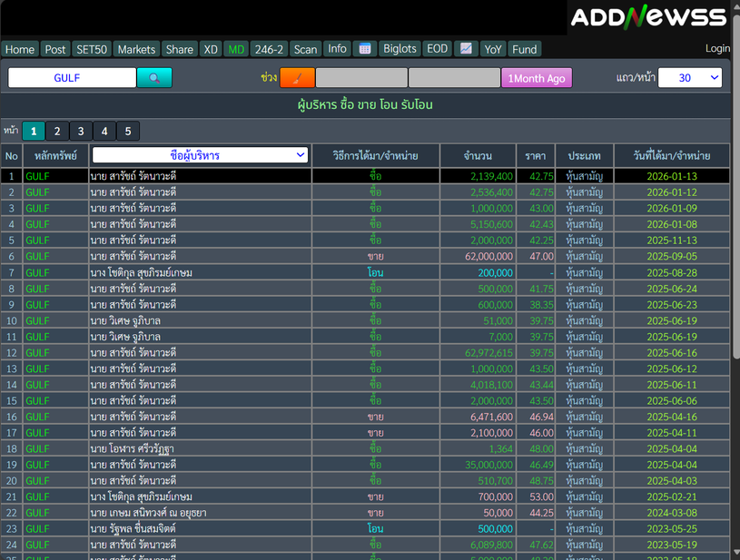Go to the SET50 page
Image resolution: width=740 pixels, height=560 pixels.
pos(92,49)
